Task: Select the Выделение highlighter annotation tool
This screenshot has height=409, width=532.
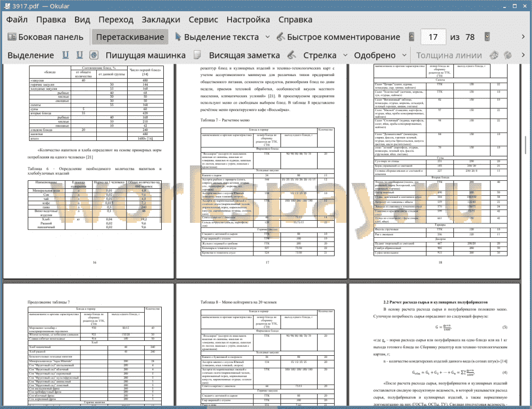Action: [x=30, y=55]
